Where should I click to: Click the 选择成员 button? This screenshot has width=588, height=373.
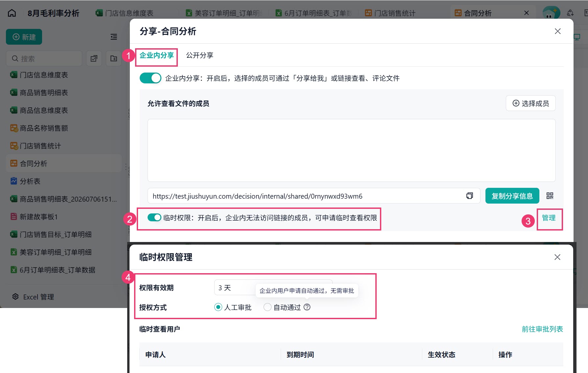click(531, 103)
